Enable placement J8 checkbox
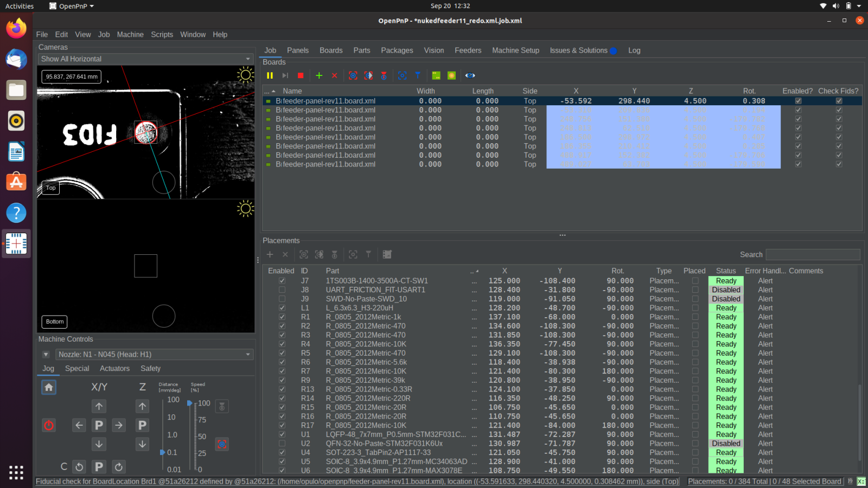 (x=282, y=290)
